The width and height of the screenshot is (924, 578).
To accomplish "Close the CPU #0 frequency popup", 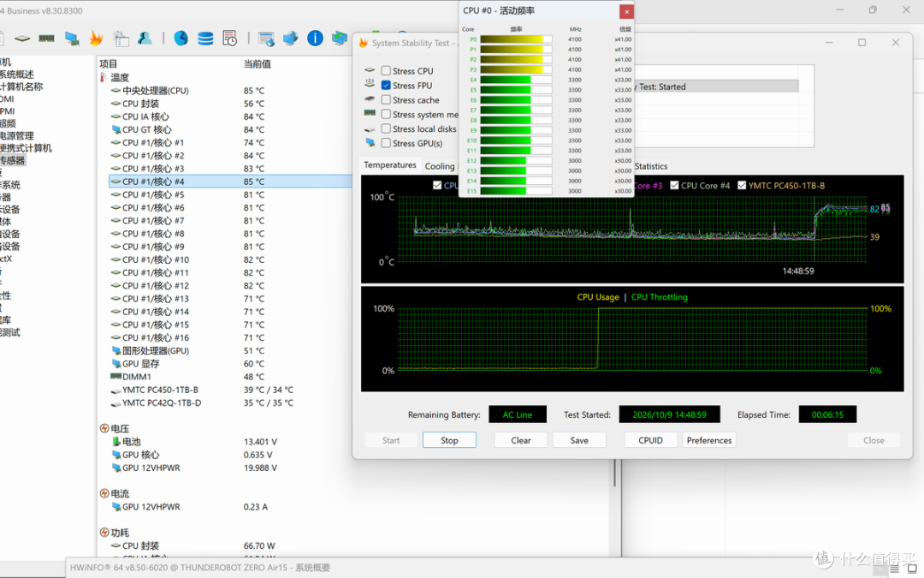I will 626,11.
